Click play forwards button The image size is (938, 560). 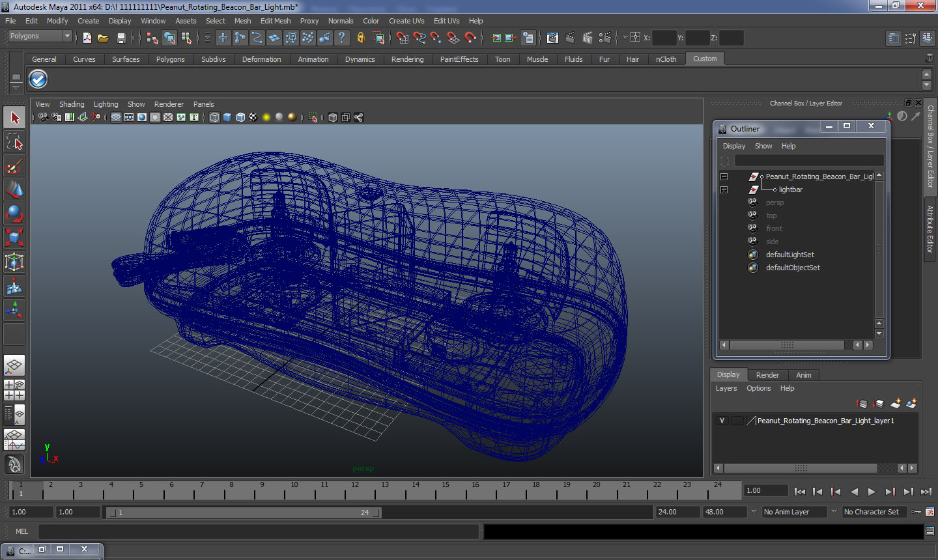(x=872, y=492)
